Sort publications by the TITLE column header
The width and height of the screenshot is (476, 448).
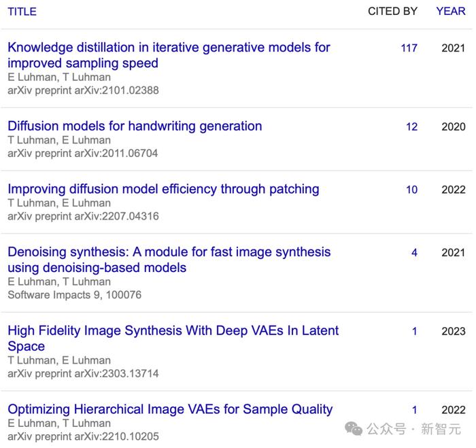click(x=22, y=12)
